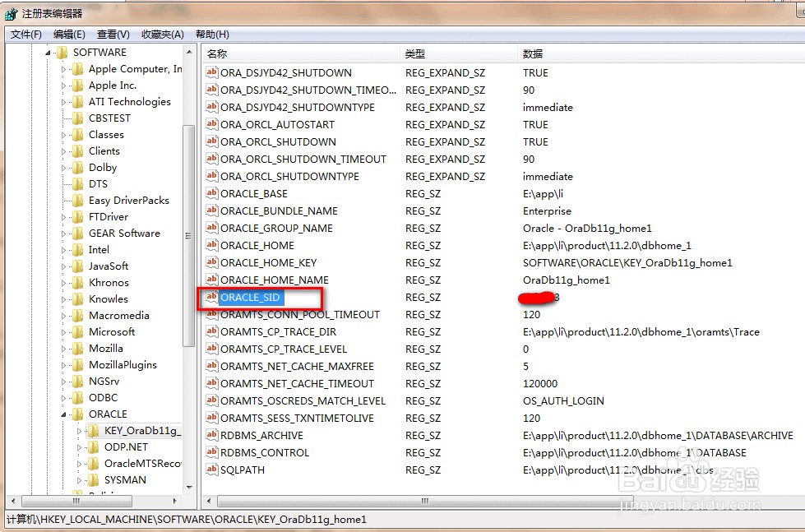The height and width of the screenshot is (532, 805).
Task: Select the ORACLE_SID value entry
Action: point(250,298)
